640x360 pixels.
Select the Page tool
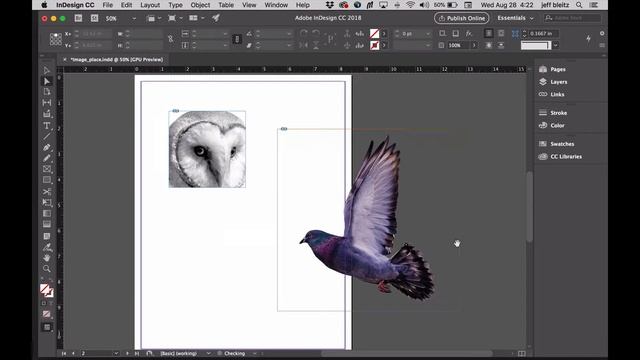(x=47, y=92)
